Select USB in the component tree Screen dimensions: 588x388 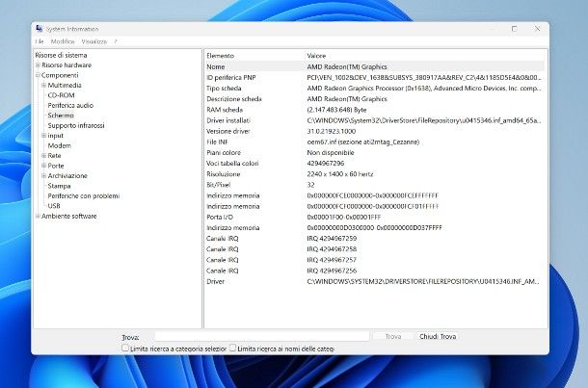point(54,205)
